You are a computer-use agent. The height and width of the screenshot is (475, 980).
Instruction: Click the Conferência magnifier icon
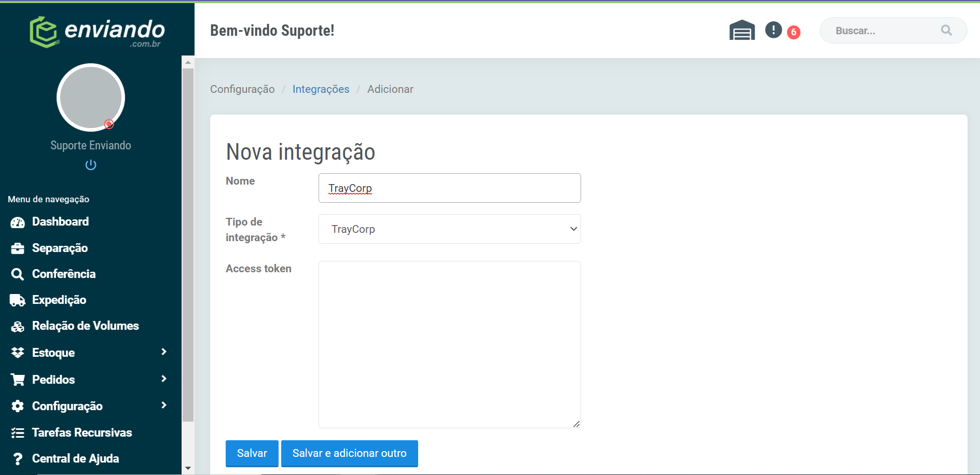[x=18, y=274]
